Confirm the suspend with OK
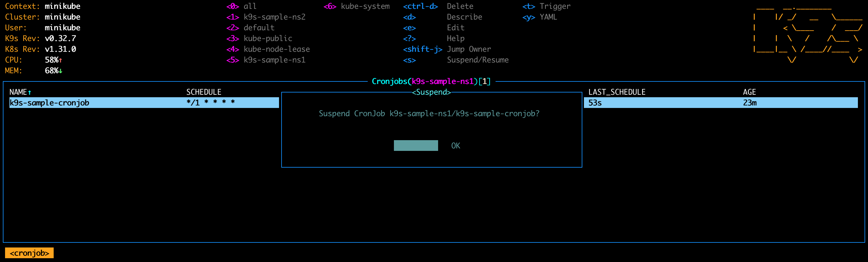This screenshot has height=262, width=868. click(x=455, y=146)
